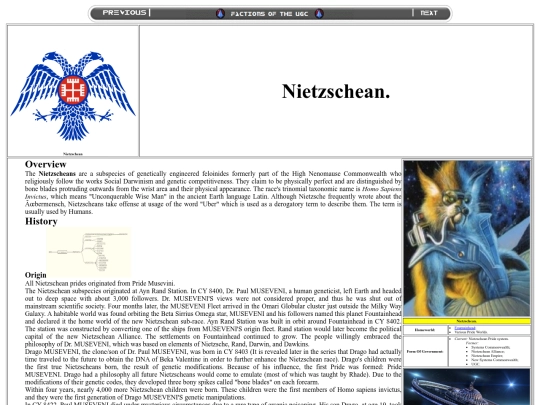Go to the NEXT faction page
Screen dimensions: 540x405
tap(429, 13)
